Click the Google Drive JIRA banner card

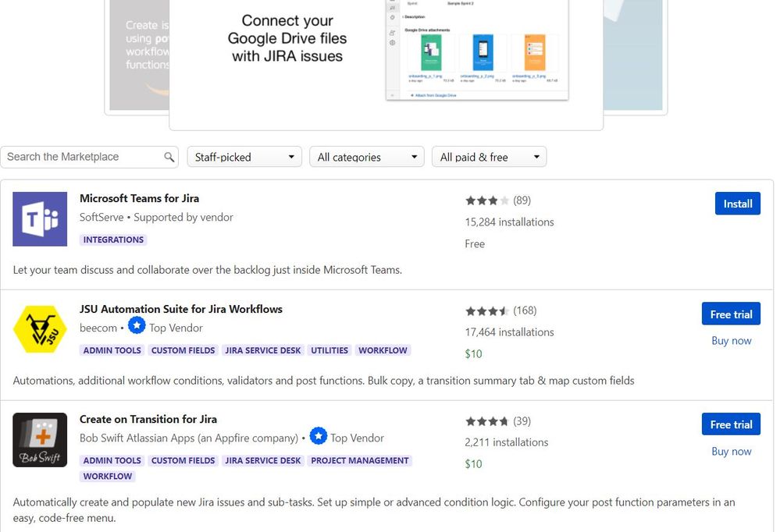tap(386, 65)
